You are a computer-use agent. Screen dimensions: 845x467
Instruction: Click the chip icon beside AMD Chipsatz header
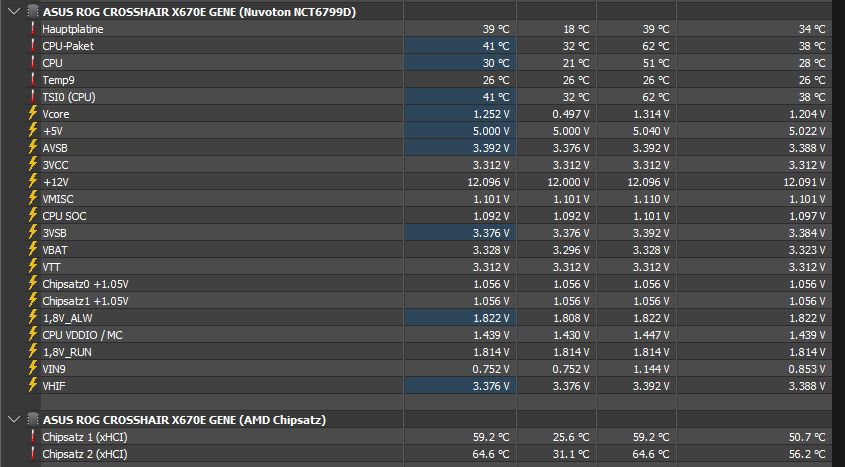[33, 419]
